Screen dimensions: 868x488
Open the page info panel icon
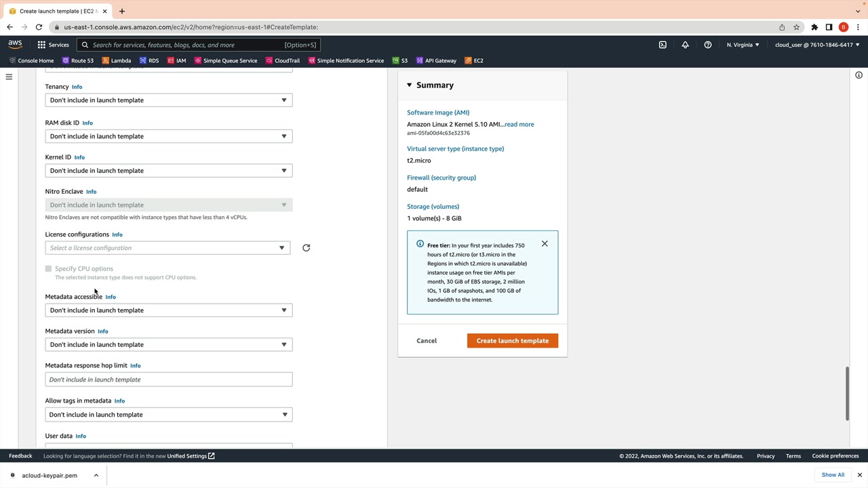[859, 75]
